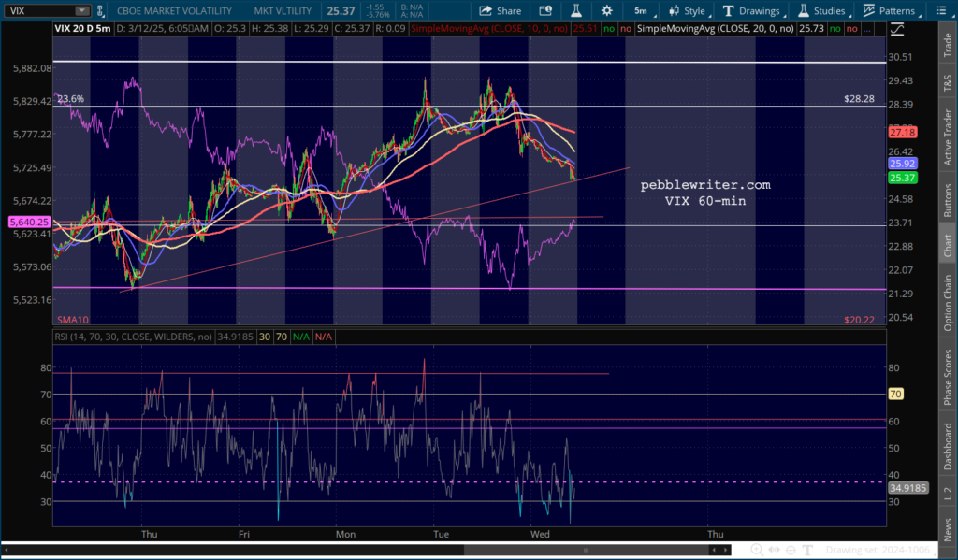Open the Style dropdown menu
The height and width of the screenshot is (560, 958).
[x=686, y=10]
